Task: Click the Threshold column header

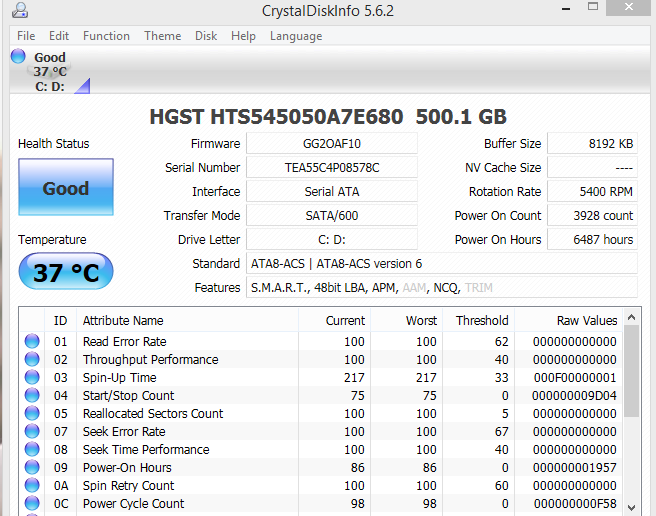Action: pyautogui.click(x=479, y=321)
